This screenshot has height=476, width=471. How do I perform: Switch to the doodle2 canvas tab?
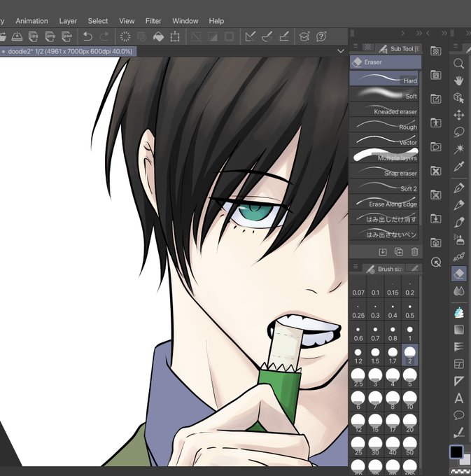pos(69,51)
